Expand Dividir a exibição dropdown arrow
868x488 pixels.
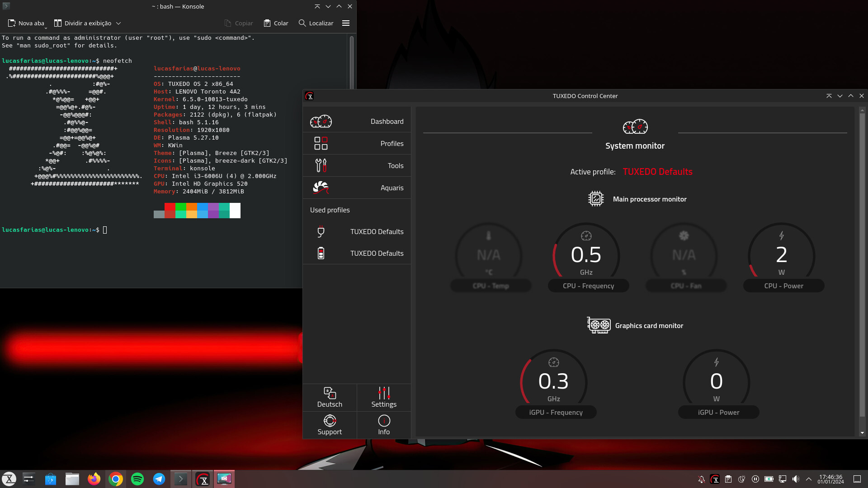118,23
